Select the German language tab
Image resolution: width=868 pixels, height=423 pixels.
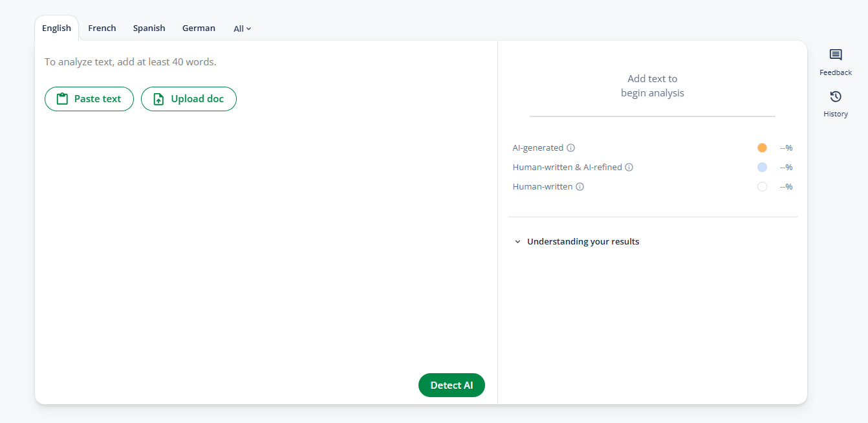coord(198,28)
